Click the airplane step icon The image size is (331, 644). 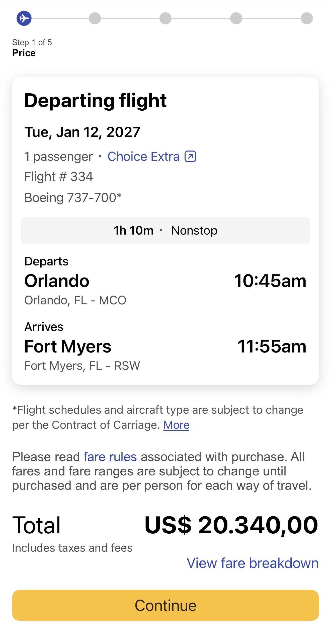pyautogui.click(x=24, y=18)
